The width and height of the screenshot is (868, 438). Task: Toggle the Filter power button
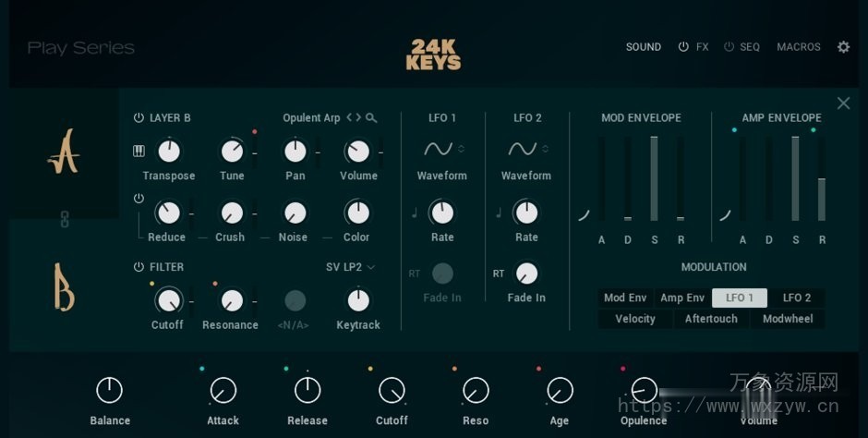click(139, 267)
